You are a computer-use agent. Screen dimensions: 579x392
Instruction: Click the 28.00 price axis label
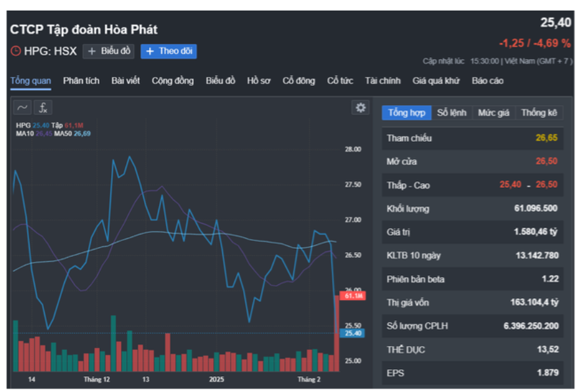point(353,149)
